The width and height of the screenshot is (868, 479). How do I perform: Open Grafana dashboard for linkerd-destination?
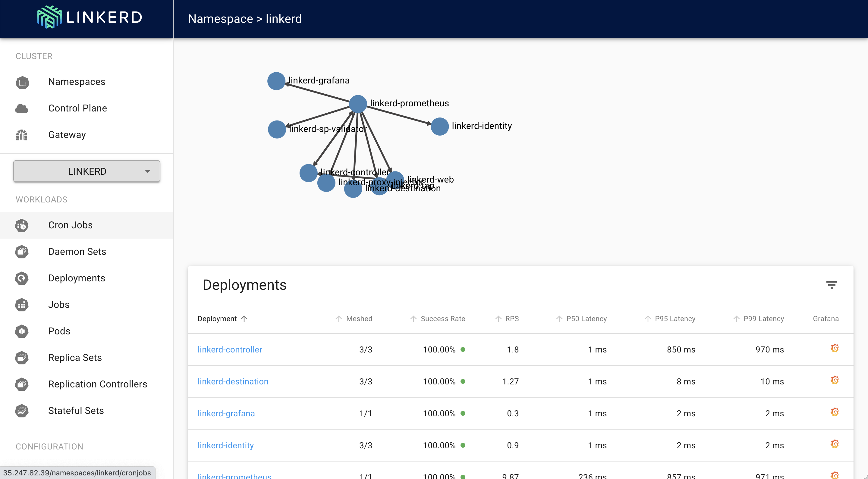835,380
